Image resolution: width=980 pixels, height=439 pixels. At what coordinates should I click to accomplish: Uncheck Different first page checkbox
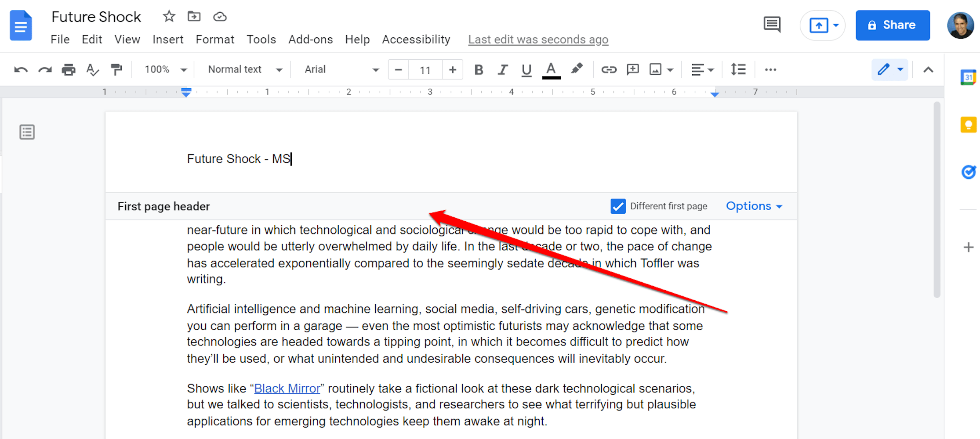coord(618,206)
